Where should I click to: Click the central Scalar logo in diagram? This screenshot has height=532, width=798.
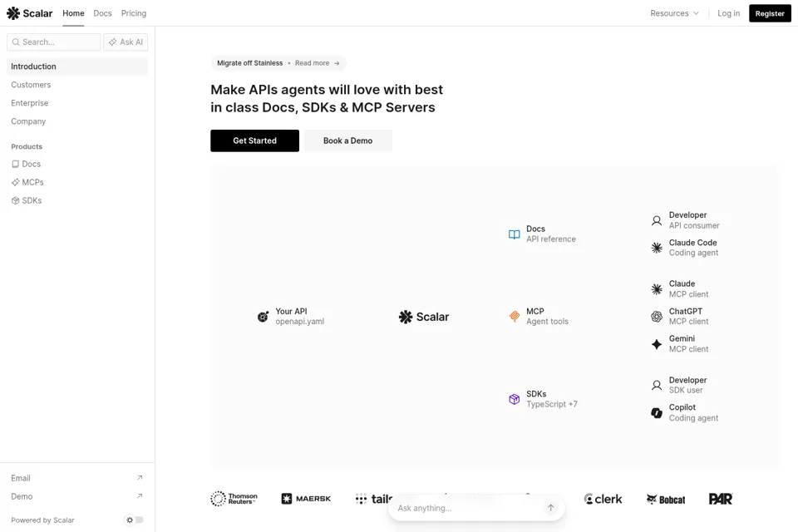click(423, 317)
